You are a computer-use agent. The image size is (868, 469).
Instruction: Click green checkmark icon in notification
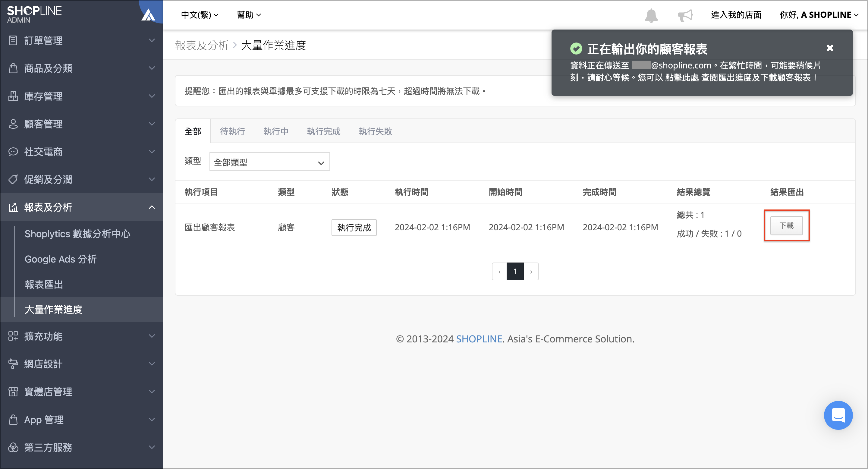[576, 49]
